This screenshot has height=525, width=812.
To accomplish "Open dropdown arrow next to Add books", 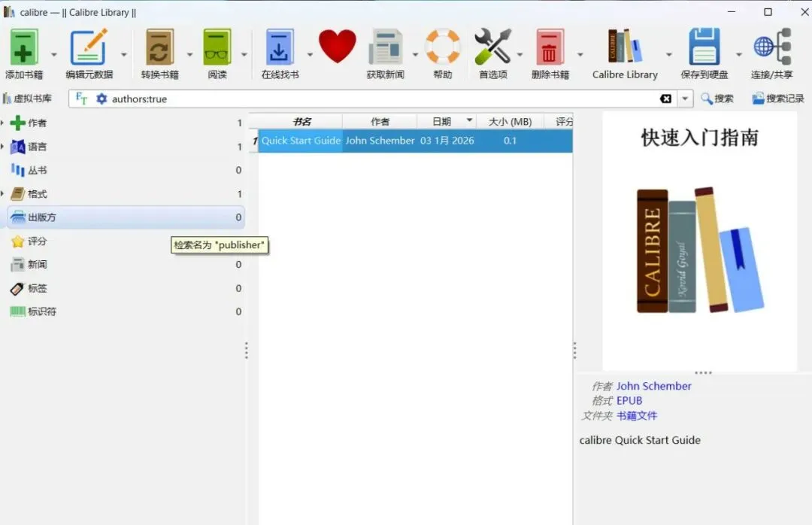I will tap(54, 54).
